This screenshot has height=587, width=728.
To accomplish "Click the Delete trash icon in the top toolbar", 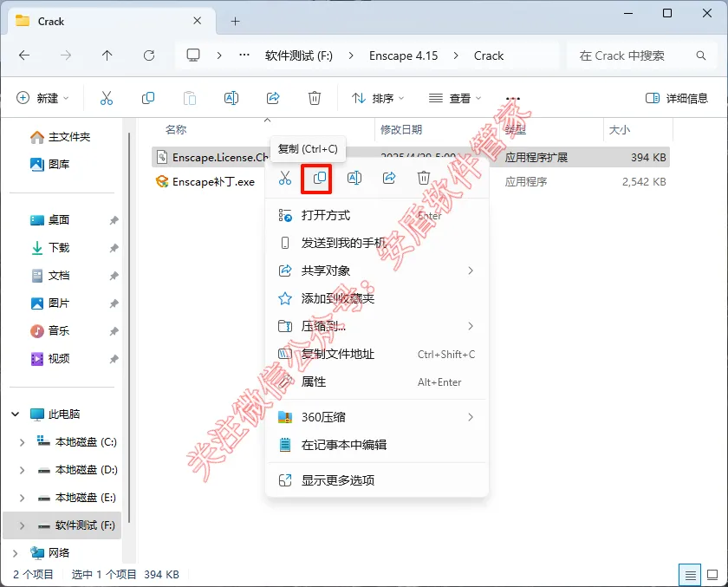I will click(315, 98).
